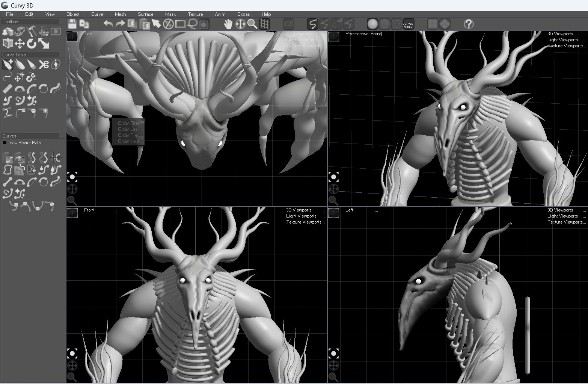The image size is (588, 384).
Task: Open the File menu
Action: 10,14
